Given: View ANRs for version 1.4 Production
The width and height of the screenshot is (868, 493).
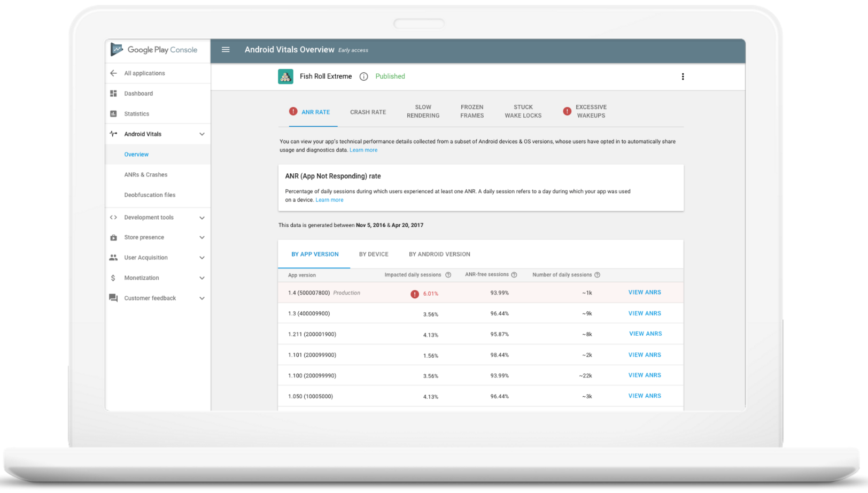Looking at the screenshot, I should coord(645,292).
